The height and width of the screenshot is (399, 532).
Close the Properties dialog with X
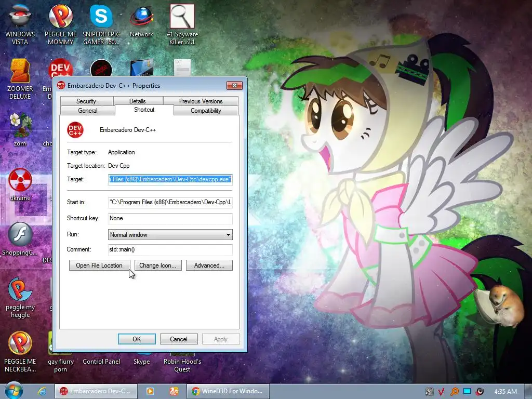coord(234,86)
